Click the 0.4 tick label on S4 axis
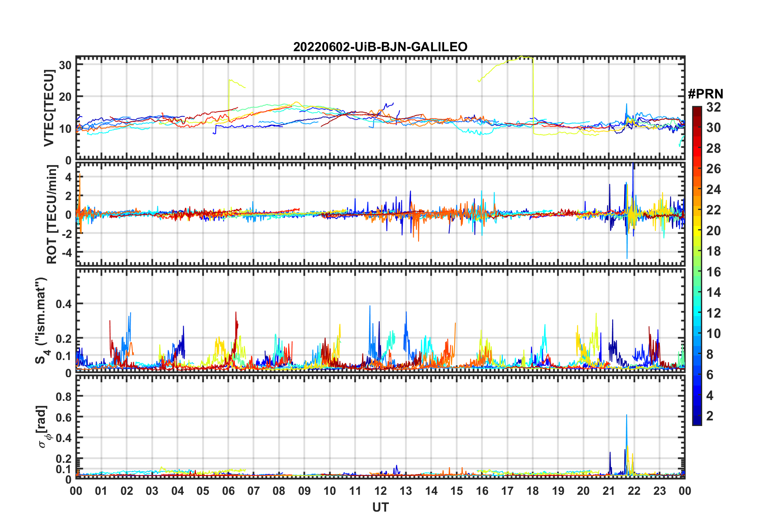The image size is (761, 532). 64,304
